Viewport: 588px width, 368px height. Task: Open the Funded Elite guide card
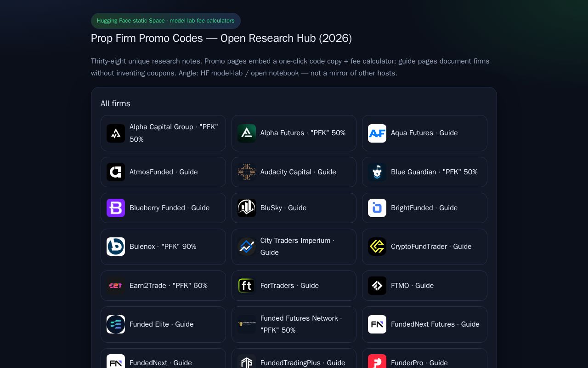[x=163, y=324]
